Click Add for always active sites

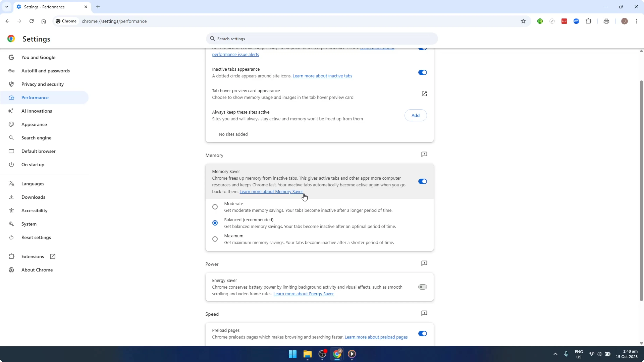click(x=415, y=115)
